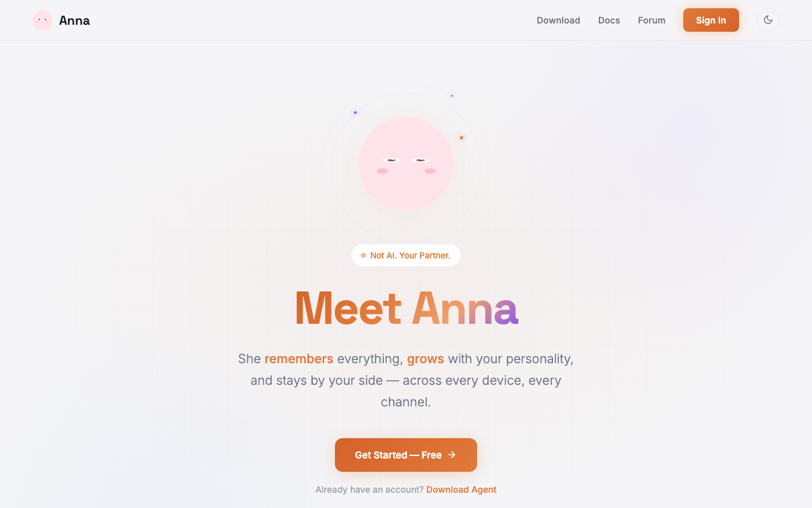Image resolution: width=812 pixels, height=508 pixels.
Task: Click Get Started — Free button
Action: click(x=406, y=455)
